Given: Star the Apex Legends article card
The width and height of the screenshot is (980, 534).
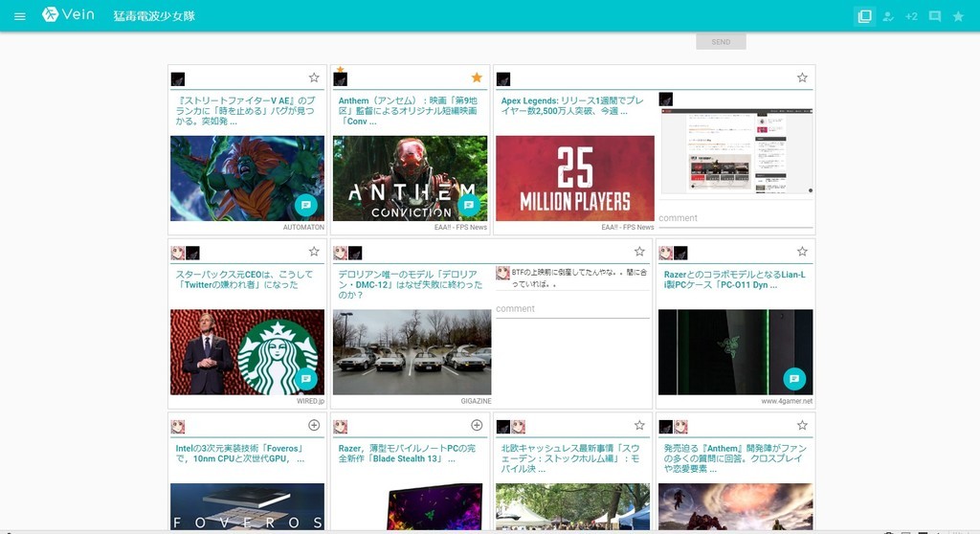Looking at the screenshot, I should [x=802, y=78].
